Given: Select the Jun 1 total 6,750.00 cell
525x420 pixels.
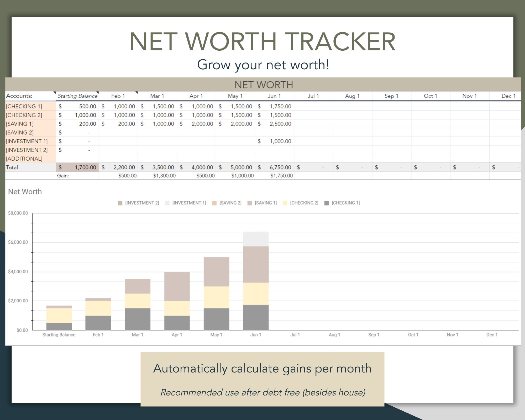Looking at the screenshot, I should coord(275,167).
